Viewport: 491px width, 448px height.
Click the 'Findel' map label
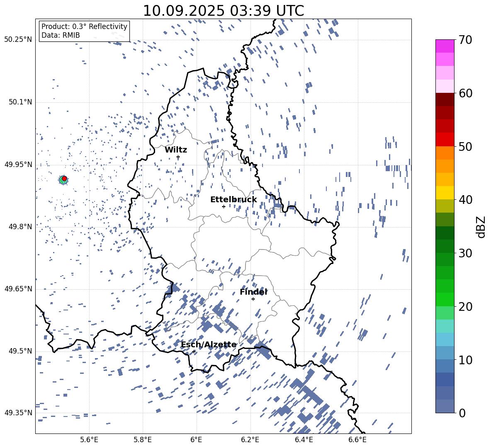(253, 292)
